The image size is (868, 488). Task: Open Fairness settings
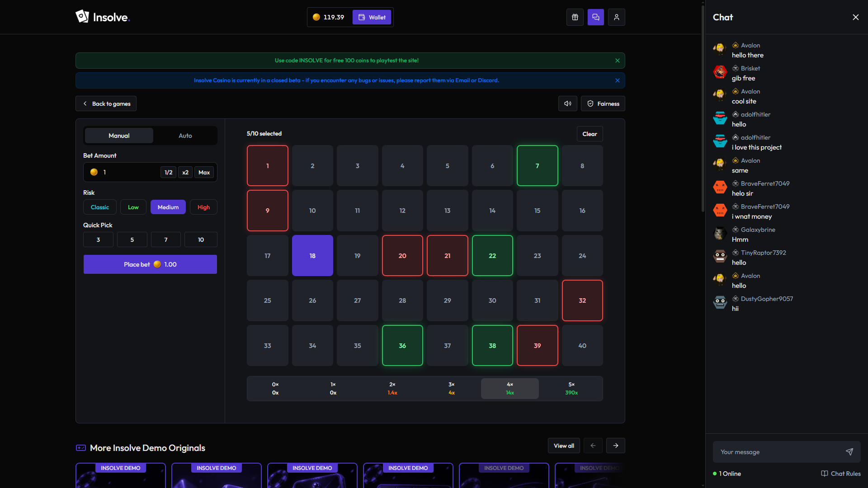(x=603, y=103)
